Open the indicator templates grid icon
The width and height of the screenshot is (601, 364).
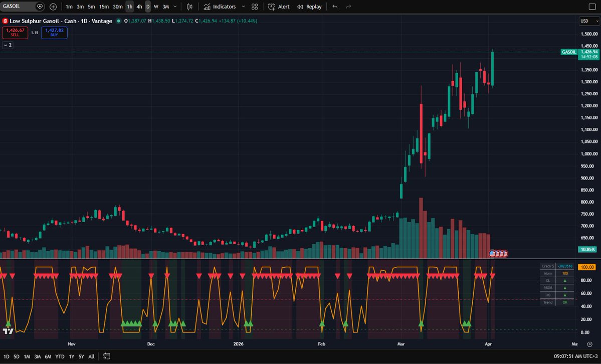(x=255, y=7)
